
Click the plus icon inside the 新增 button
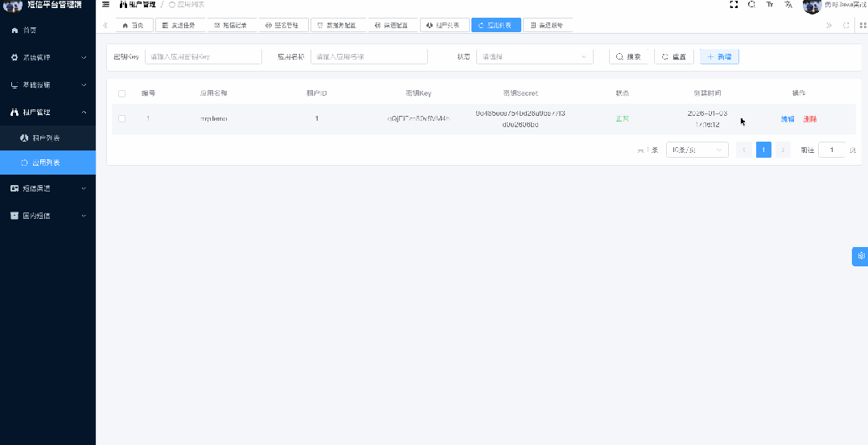tap(710, 56)
